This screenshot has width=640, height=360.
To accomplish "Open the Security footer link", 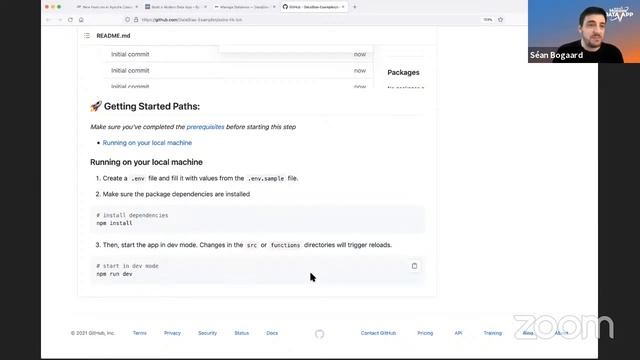I will point(207,333).
